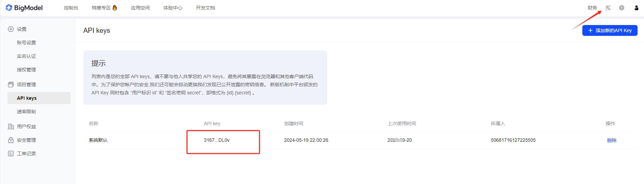Open 体验中心 in top navigation
644x184 pixels.
(x=173, y=8)
